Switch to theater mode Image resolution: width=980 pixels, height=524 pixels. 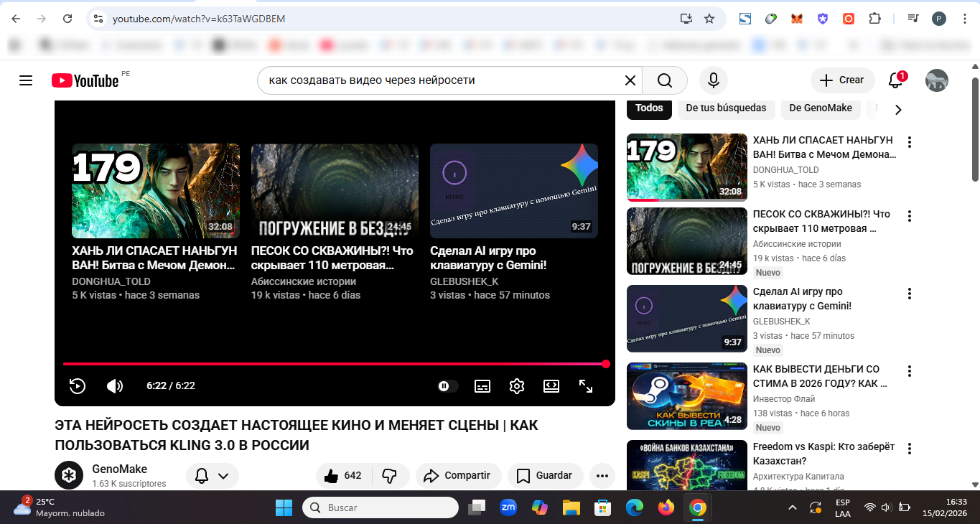coord(551,386)
